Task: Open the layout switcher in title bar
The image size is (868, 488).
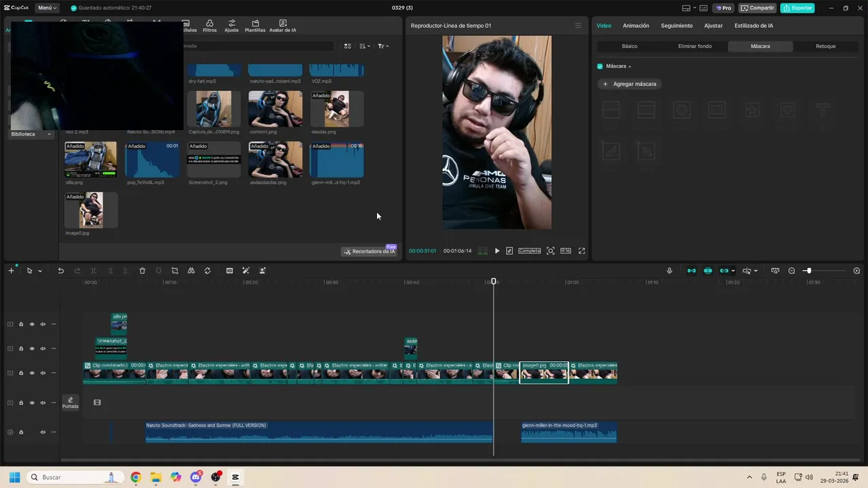Action: (688, 8)
